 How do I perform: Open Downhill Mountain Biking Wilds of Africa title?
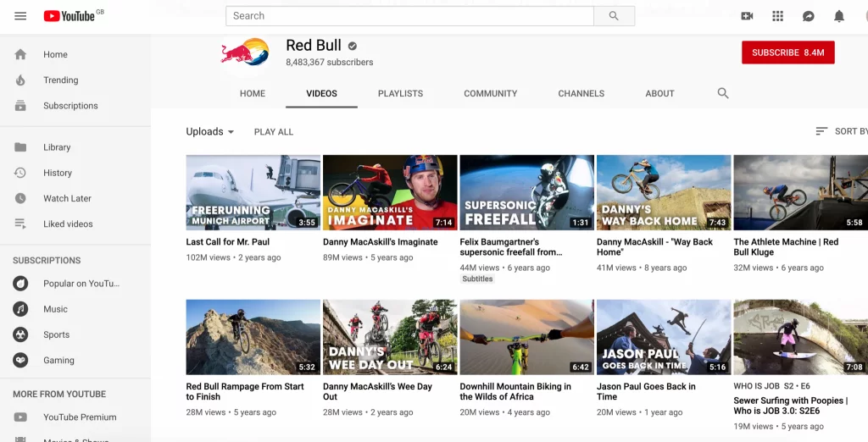[x=515, y=391]
